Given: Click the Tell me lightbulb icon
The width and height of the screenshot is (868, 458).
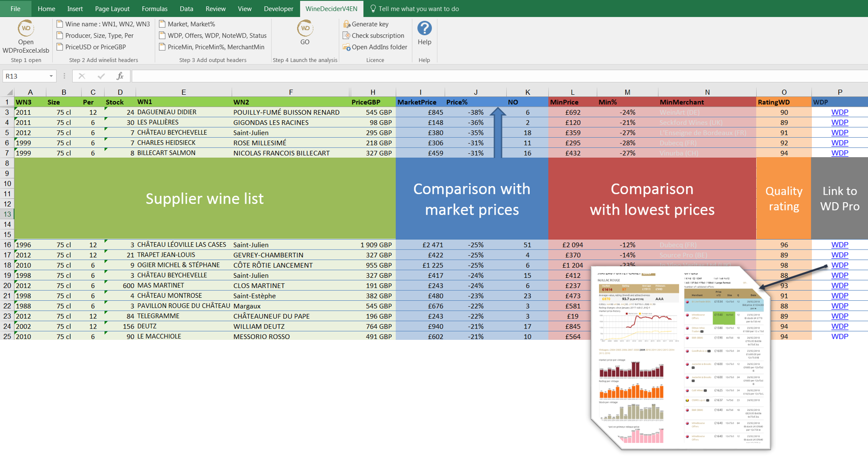Looking at the screenshot, I should point(373,9).
